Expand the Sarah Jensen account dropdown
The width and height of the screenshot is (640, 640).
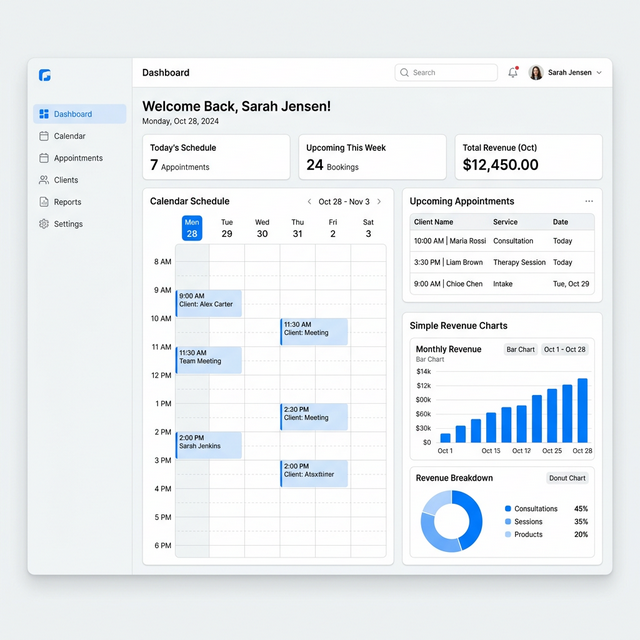pos(599,73)
